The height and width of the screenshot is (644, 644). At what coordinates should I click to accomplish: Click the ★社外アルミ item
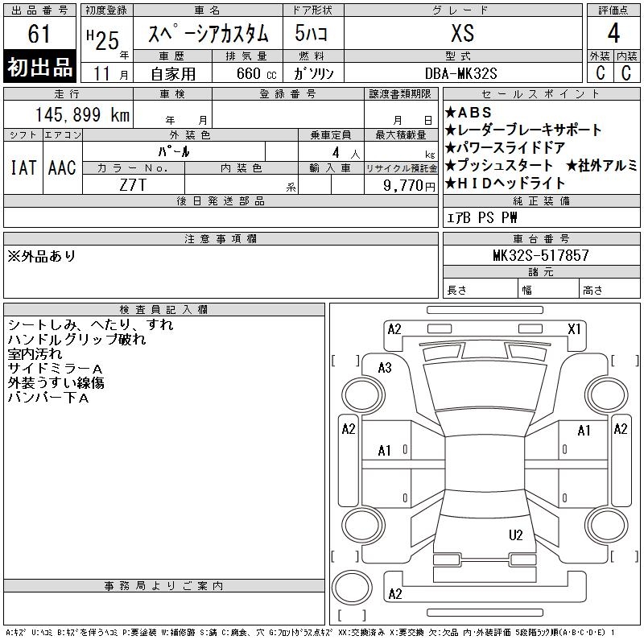(x=601, y=166)
